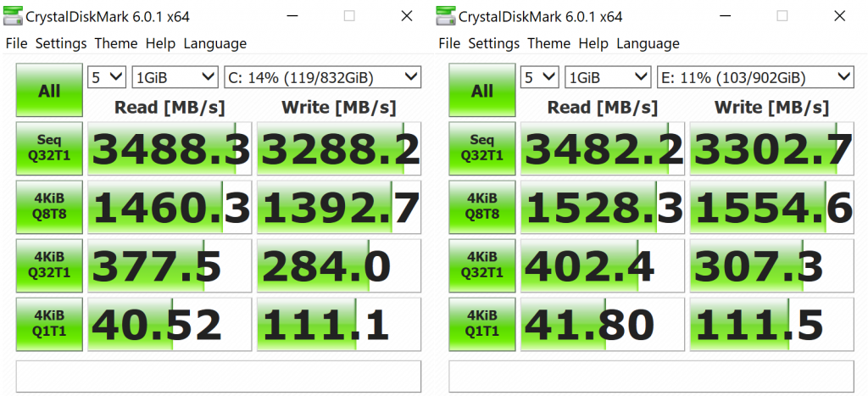Open Help menu in right window
868x396 pixels.
(x=594, y=43)
